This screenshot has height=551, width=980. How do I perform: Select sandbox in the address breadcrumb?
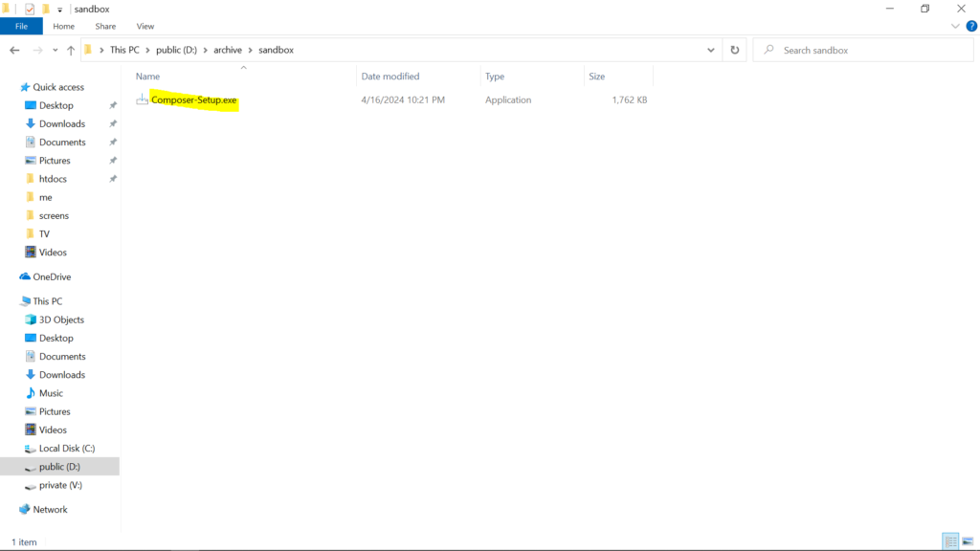277,50
